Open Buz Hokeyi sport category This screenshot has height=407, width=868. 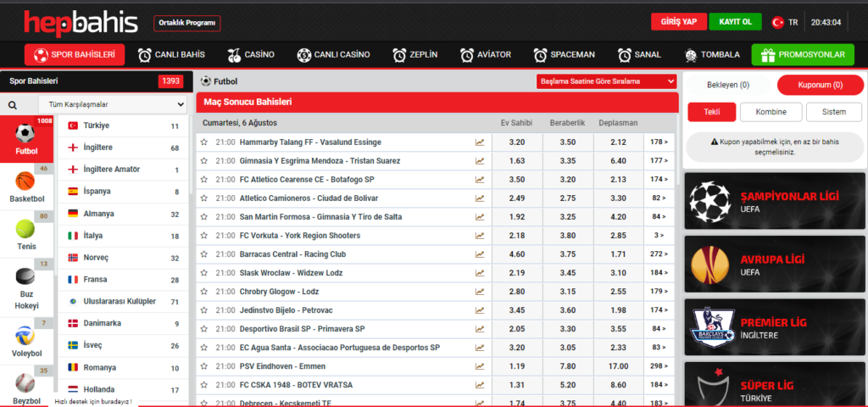(x=25, y=278)
